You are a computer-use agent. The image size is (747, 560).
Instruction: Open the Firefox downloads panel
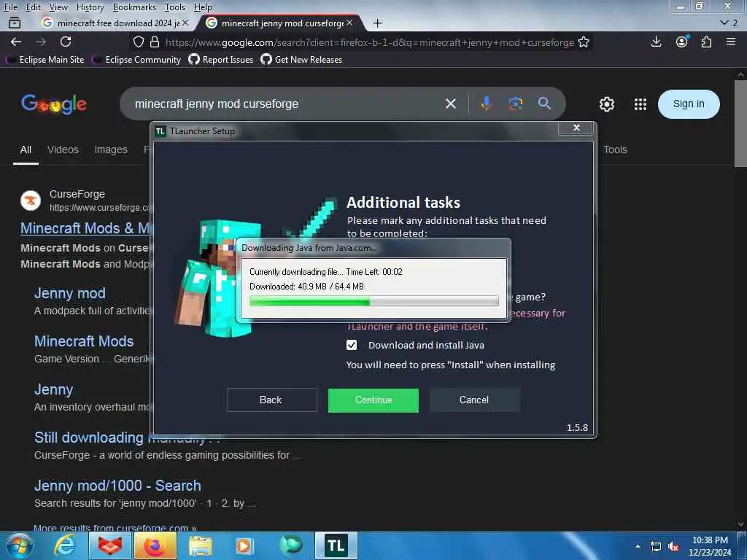[656, 42]
